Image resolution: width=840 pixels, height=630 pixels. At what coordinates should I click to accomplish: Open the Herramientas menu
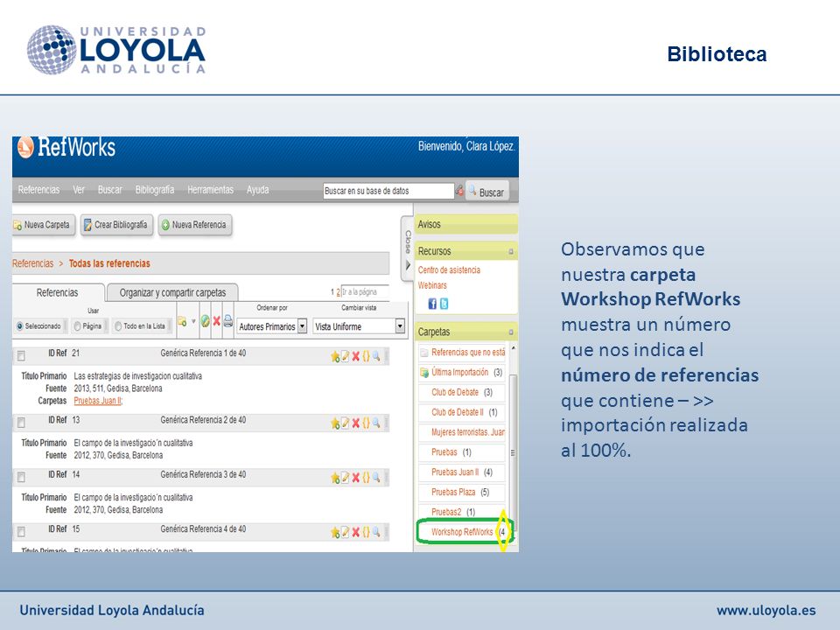point(211,190)
